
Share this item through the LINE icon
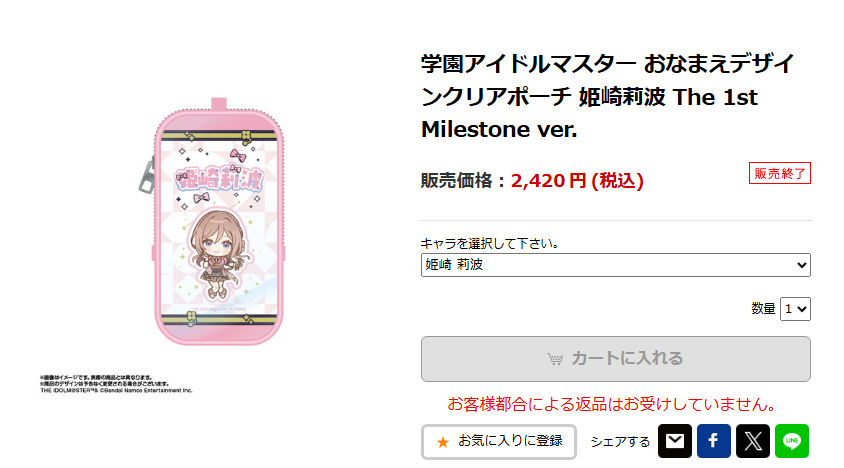pyautogui.click(x=792, y=441)
